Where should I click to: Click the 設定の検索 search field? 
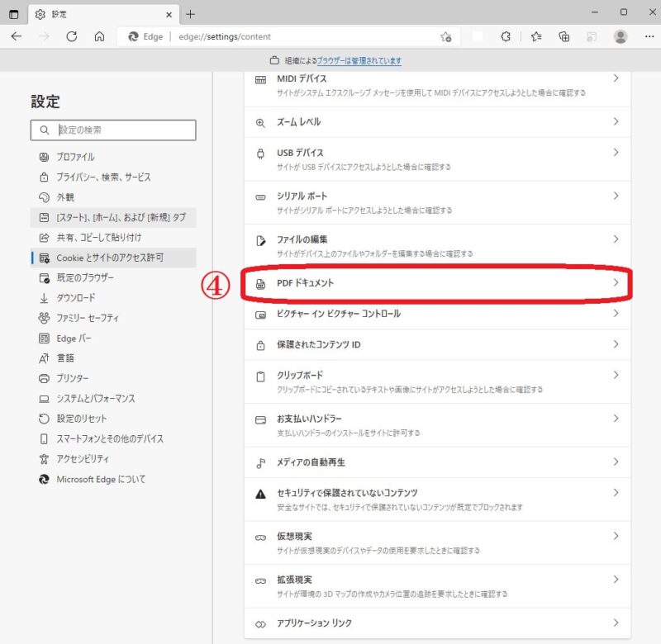coord(113,130)
